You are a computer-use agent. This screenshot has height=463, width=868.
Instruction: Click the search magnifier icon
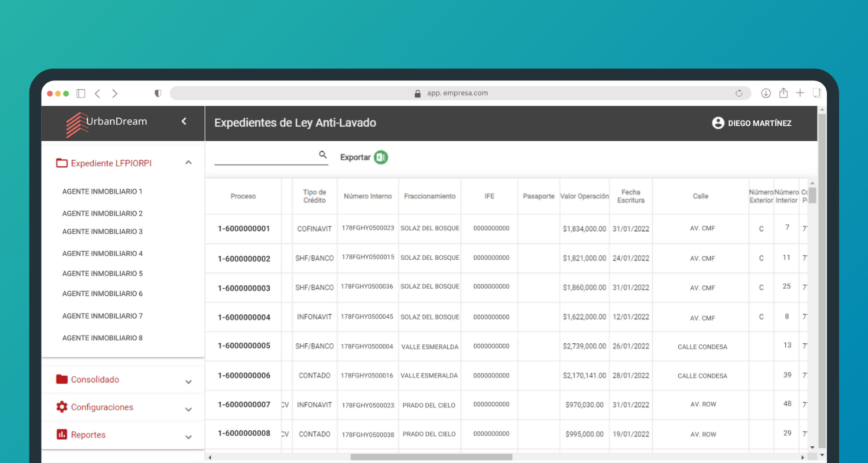point(323,155)
